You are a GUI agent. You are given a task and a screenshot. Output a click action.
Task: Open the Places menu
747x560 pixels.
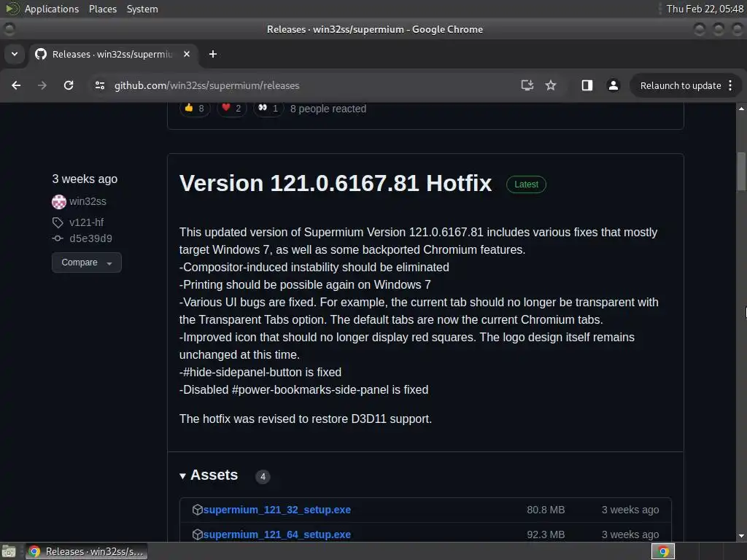103,9
